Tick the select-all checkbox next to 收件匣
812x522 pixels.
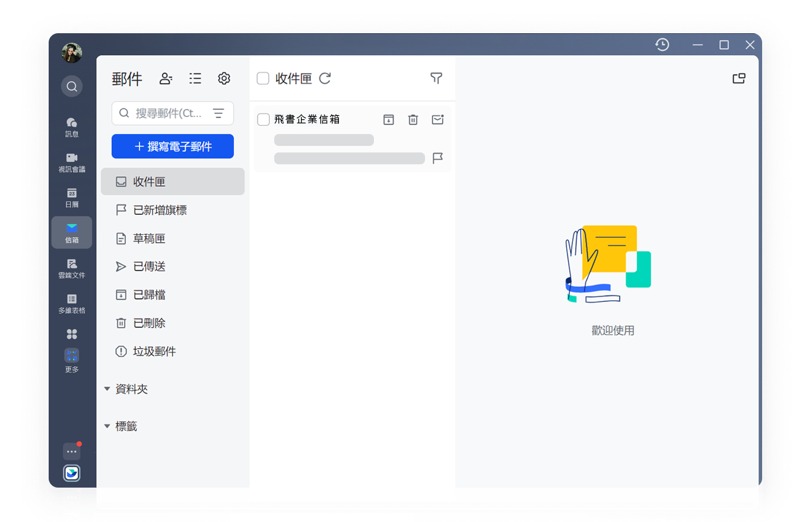pos(263,78)
